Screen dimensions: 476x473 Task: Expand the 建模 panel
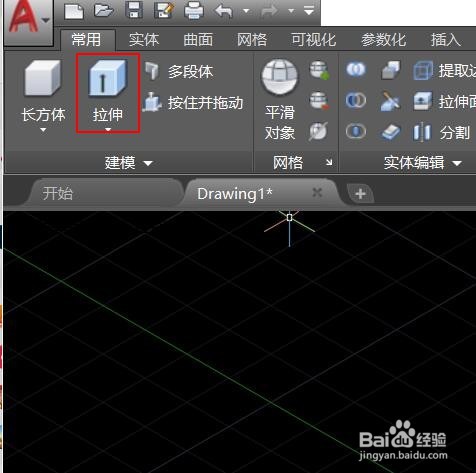(129, 163)
